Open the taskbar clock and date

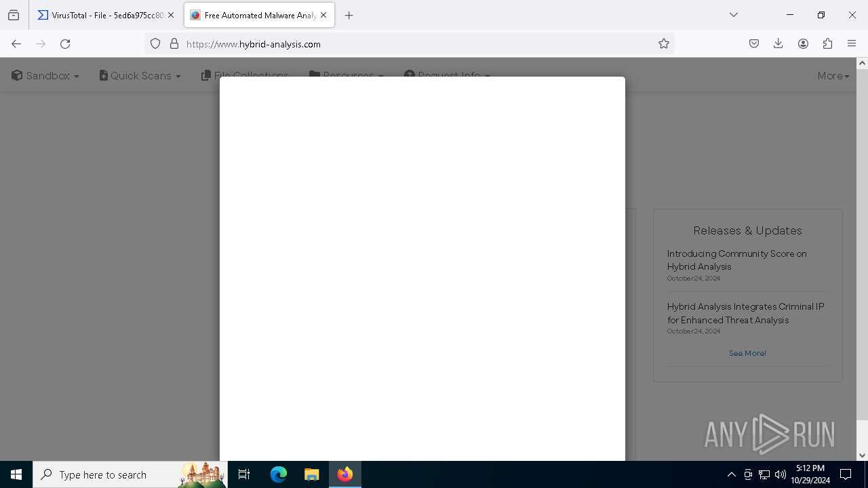[x=810, y=474]
